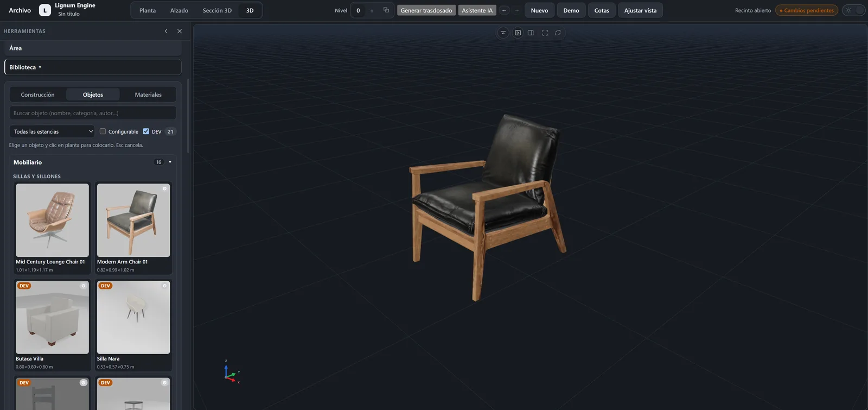Viewport: 868px width, 410px height.
Task: Select the Silla Nara thumbnail
Action: (133, 317)
